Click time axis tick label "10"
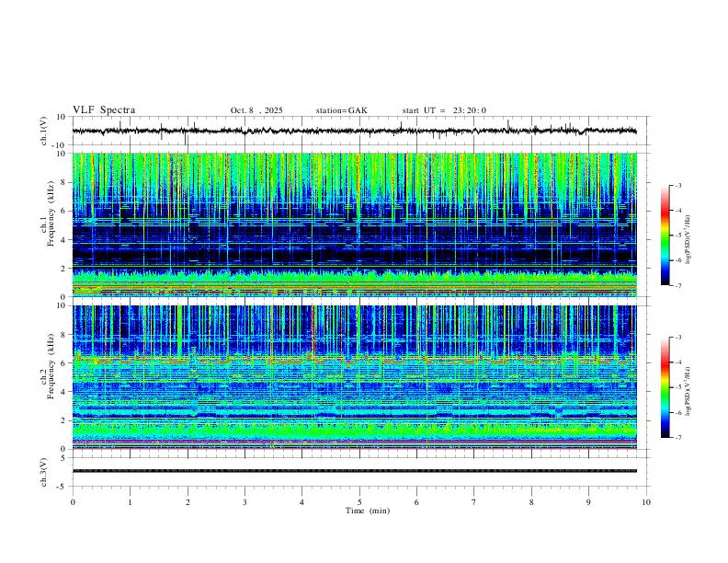The image size is (728, 563). click(646, 502)
